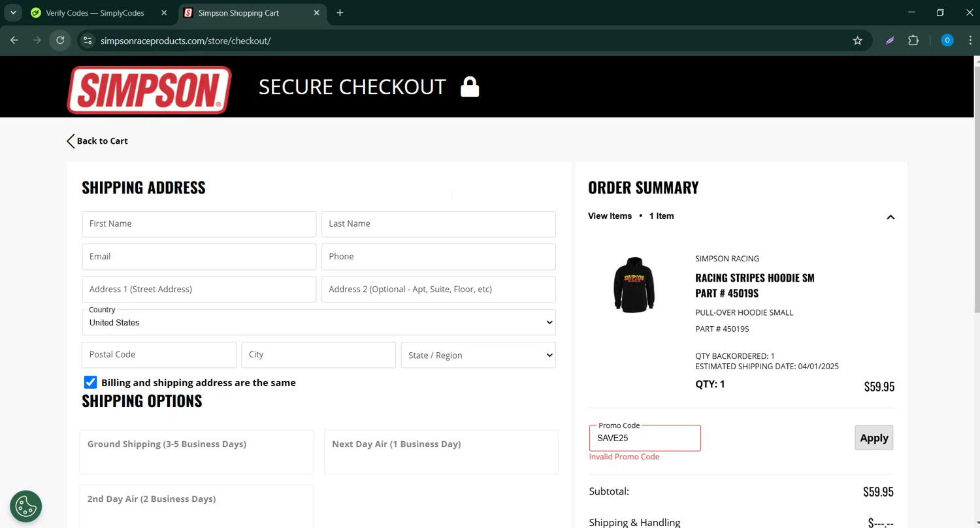Open the Chrome three-dot menu
980x528 pixels.
tap(970, 41)
